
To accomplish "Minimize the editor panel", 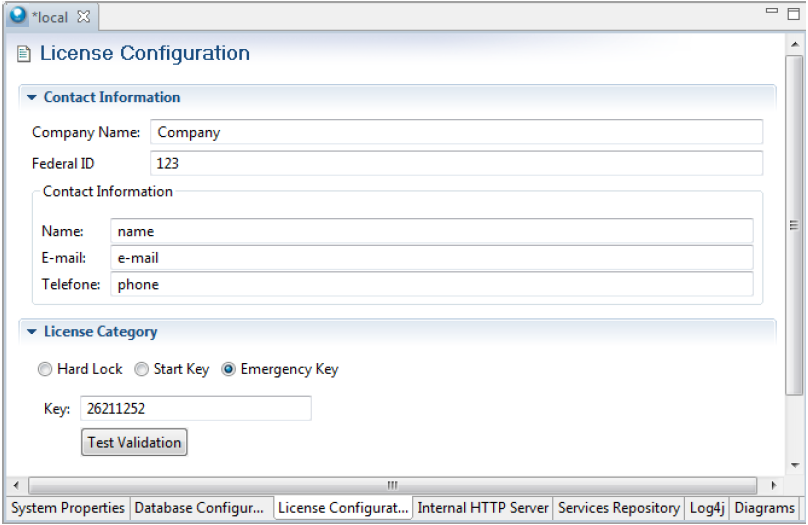I will (x=771, y=11).
